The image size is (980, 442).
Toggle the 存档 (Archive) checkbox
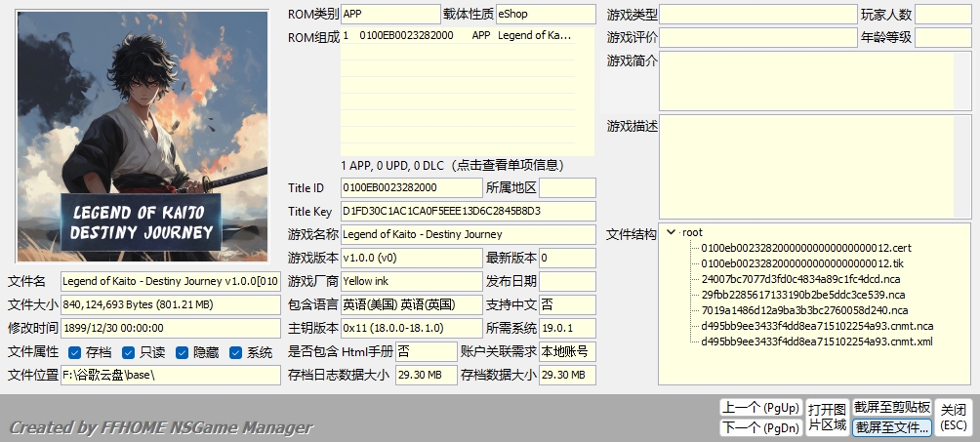click(x=75, y=352)
